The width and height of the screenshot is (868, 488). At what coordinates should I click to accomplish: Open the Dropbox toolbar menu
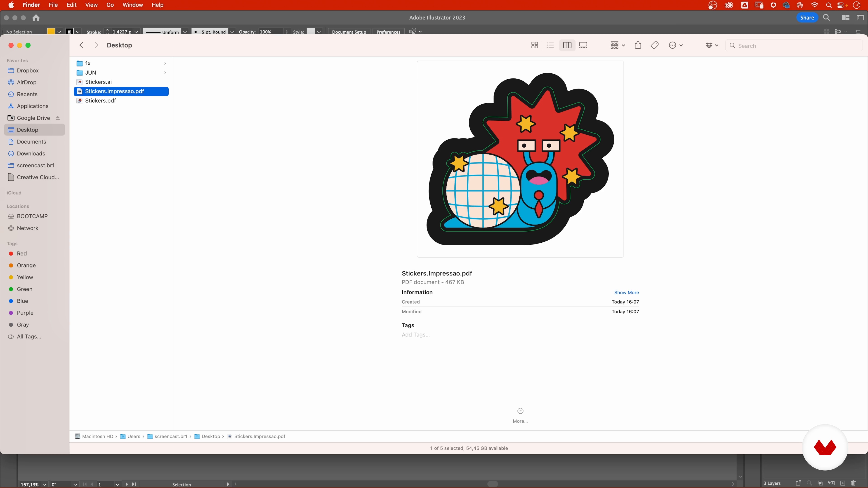712,45
